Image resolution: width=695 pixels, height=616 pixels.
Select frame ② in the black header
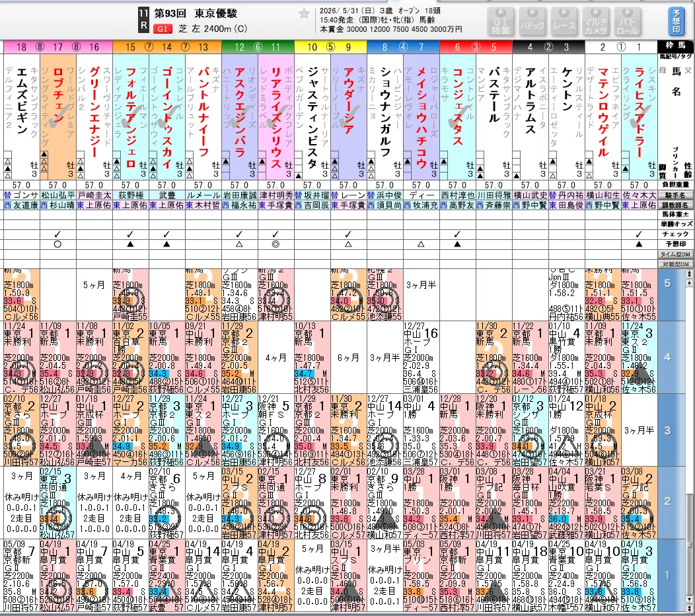click(x=548, y=47)
